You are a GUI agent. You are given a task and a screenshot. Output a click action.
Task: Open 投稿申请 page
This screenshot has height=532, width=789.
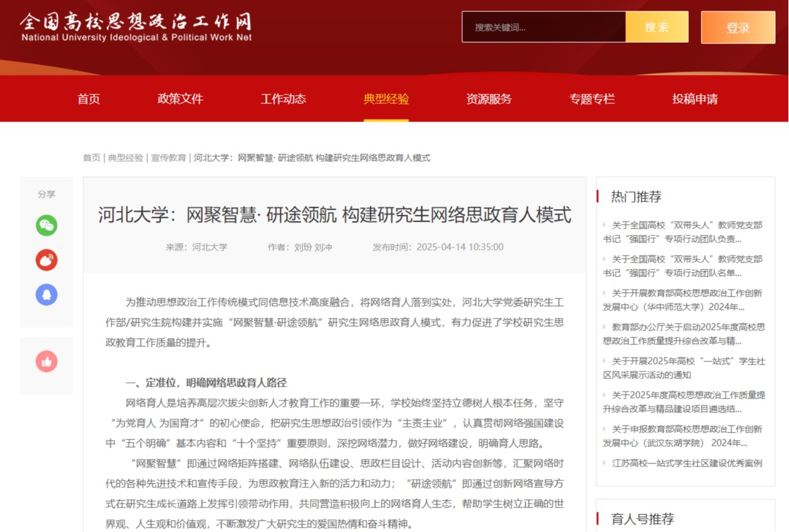click(x=695, y=99)
